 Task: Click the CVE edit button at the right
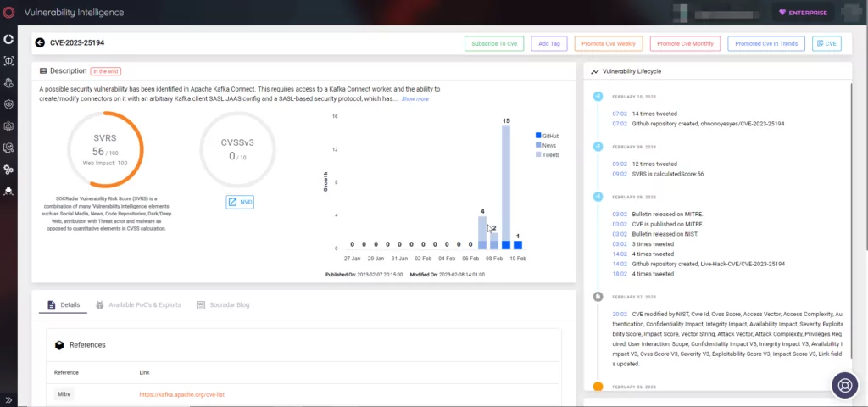click(826, 43)
